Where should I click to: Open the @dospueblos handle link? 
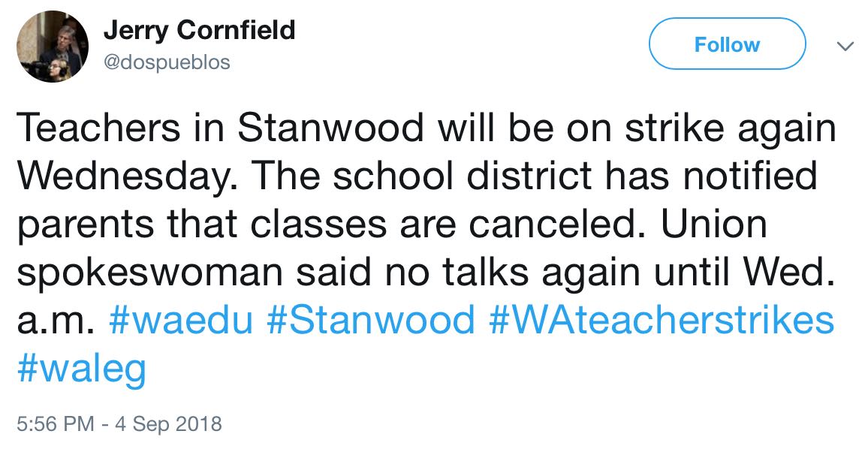click(166, 62)
